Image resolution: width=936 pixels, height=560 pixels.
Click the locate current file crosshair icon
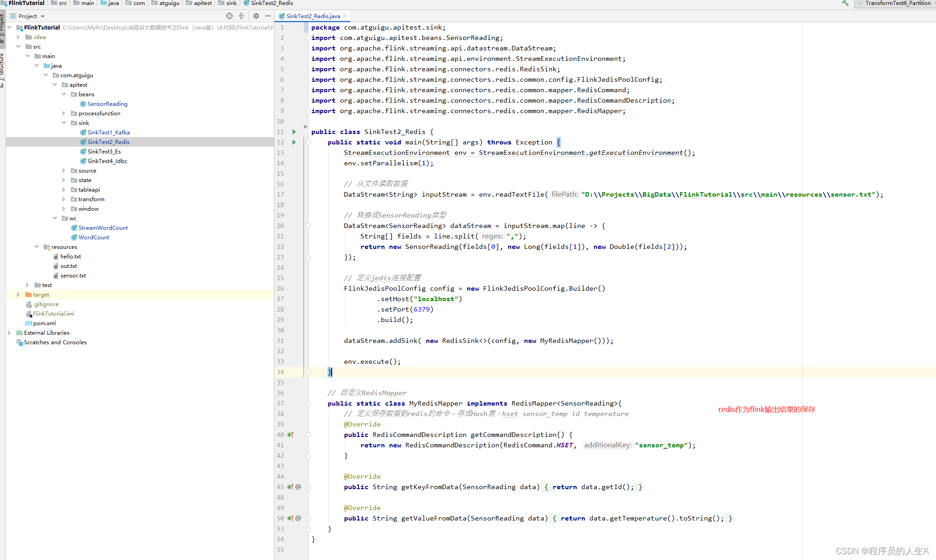pyautogui.click(x=229, y=16)
